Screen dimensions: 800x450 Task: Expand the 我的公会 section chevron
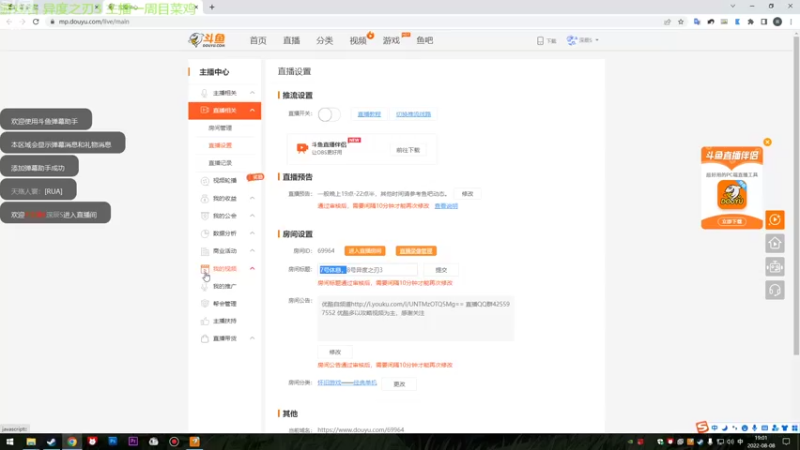point(252,216)
